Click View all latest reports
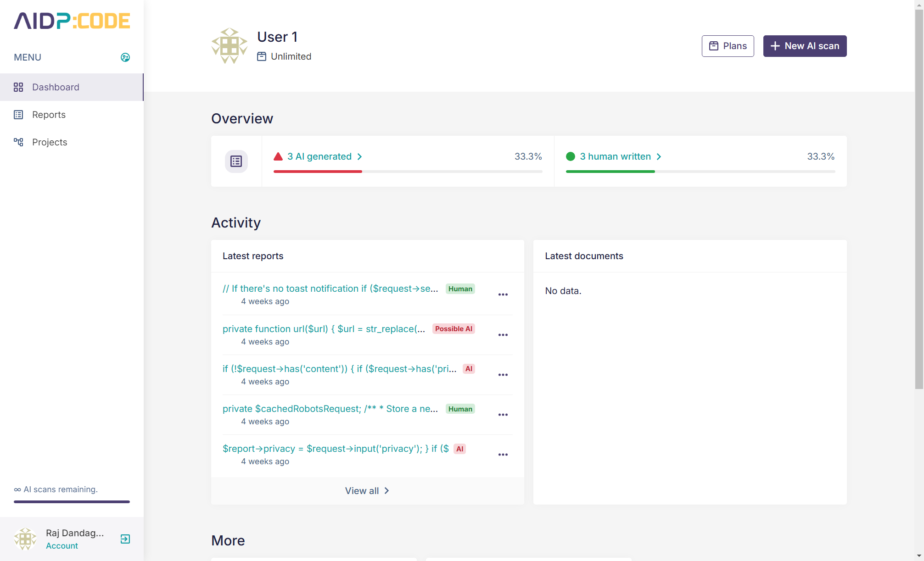Viewport: 924px width, 561px height. [367, 491]
